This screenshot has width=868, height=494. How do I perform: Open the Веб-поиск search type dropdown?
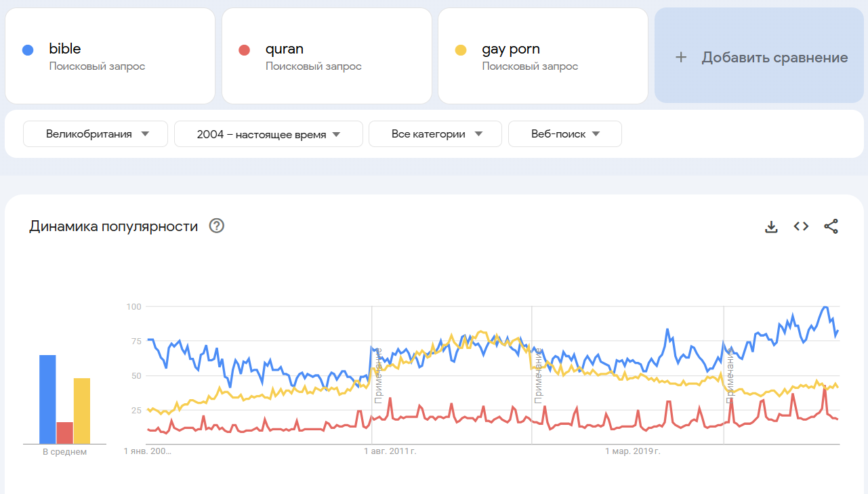tap(564, 134)
